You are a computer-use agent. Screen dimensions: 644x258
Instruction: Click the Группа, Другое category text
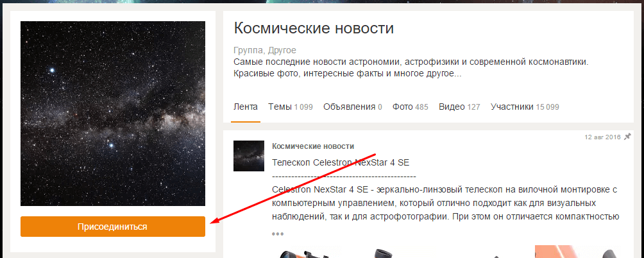[264, 51]
